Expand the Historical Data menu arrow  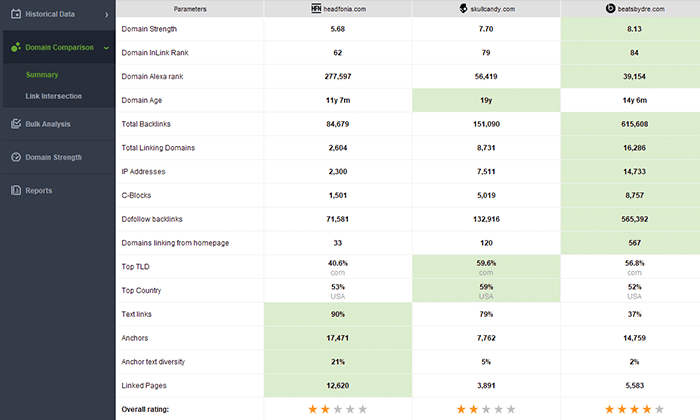point(106,14)
